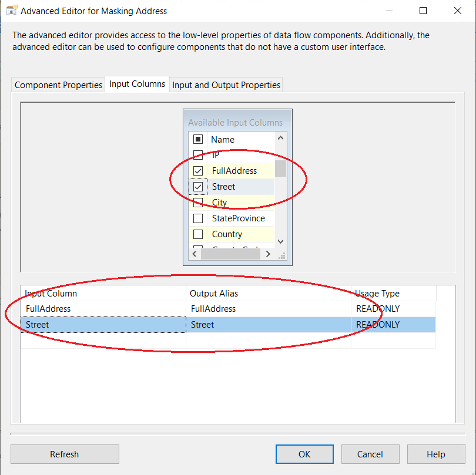Uncheck the Street column checkbox

coord(198,187)
